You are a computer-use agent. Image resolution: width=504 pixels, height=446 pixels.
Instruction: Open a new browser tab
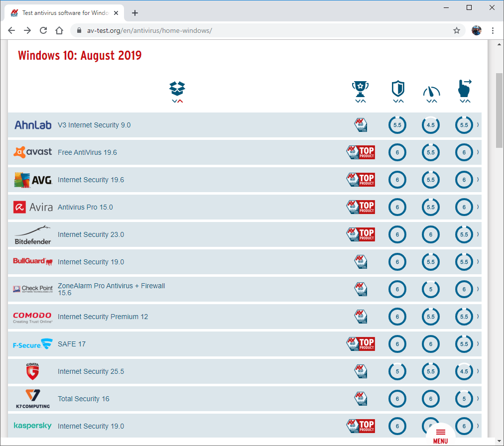tap(135, 13)
